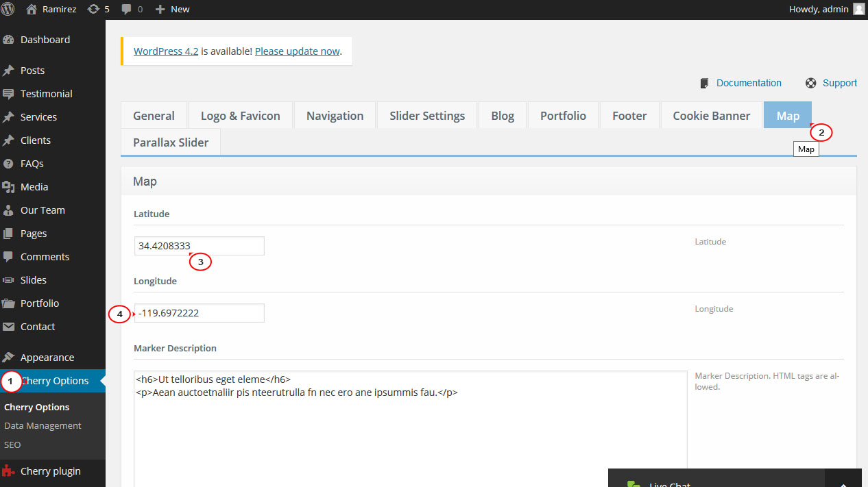
Task: Click the Live Chat icon
Action: tap(634, 484)
